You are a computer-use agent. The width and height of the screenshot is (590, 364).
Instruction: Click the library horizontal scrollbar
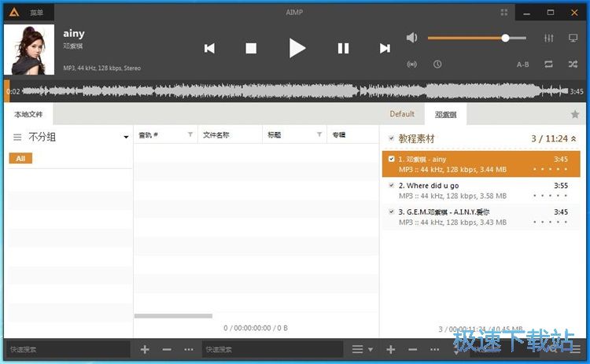[173, 316]
